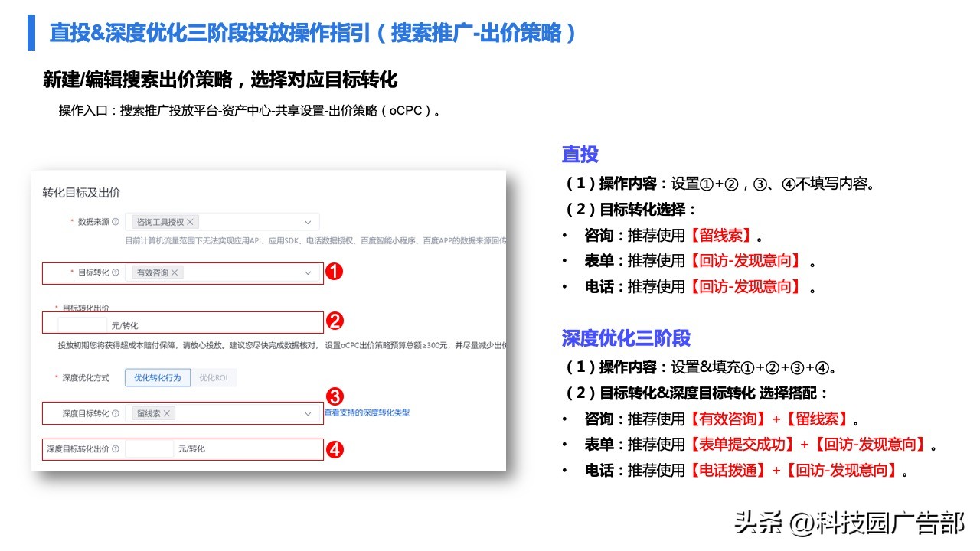Click inside the 目标转化出价 input box
Viewport: 980px width, 551px height.
click(x=82, y=323)
